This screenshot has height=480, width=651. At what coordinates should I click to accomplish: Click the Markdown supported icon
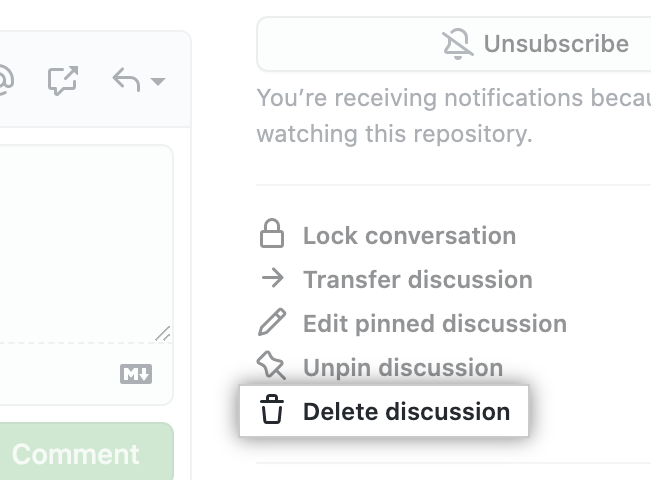136,374
